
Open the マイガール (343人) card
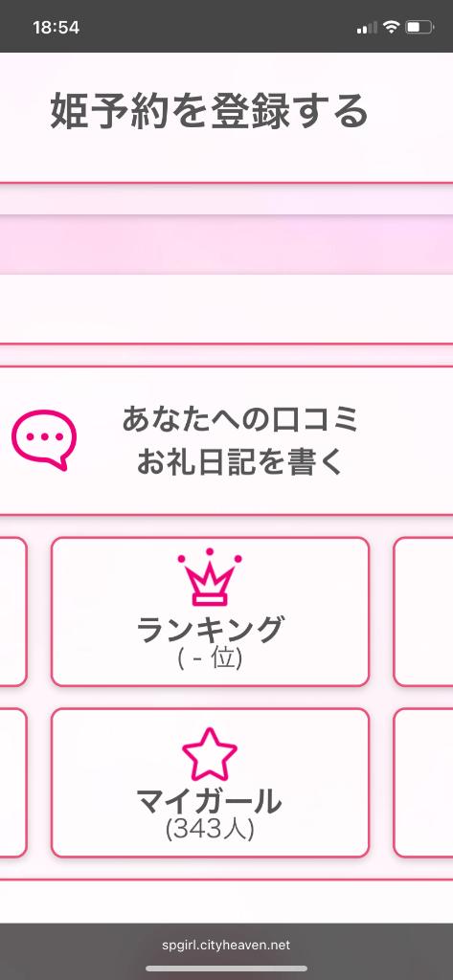(211, 783)
